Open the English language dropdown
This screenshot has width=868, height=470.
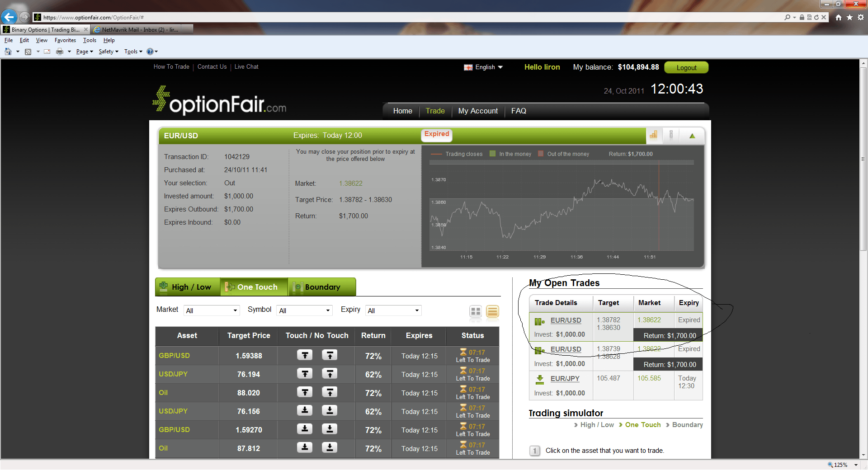pos(483,67)
